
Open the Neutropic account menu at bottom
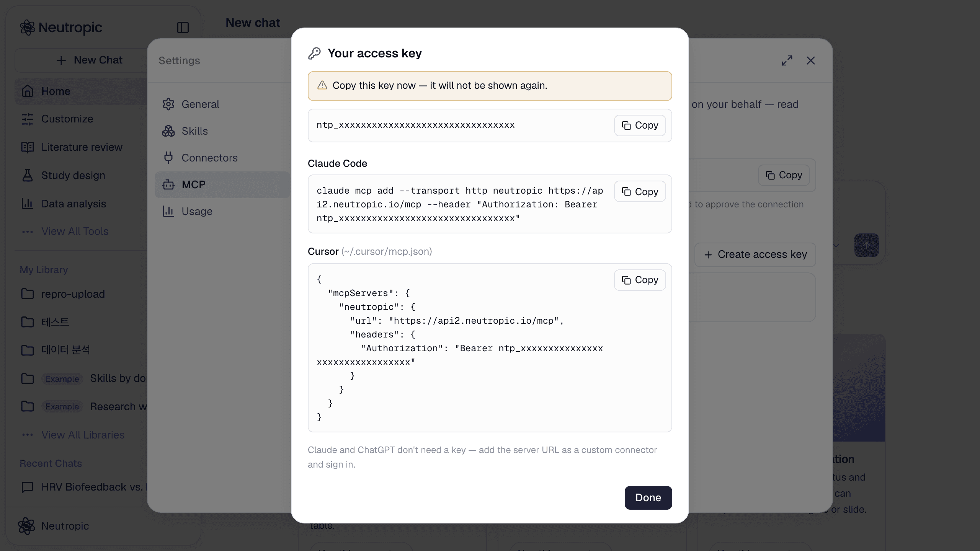click(54, 526)
